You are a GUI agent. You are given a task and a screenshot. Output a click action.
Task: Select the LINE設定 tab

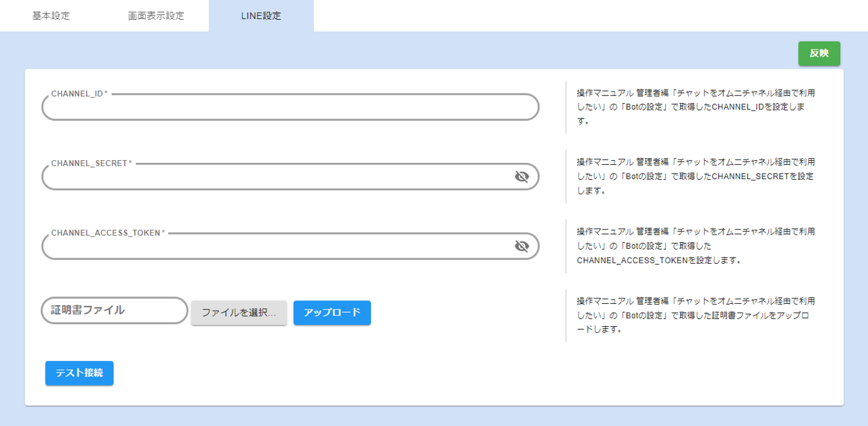pyautogui.click(x=261, y=16)
